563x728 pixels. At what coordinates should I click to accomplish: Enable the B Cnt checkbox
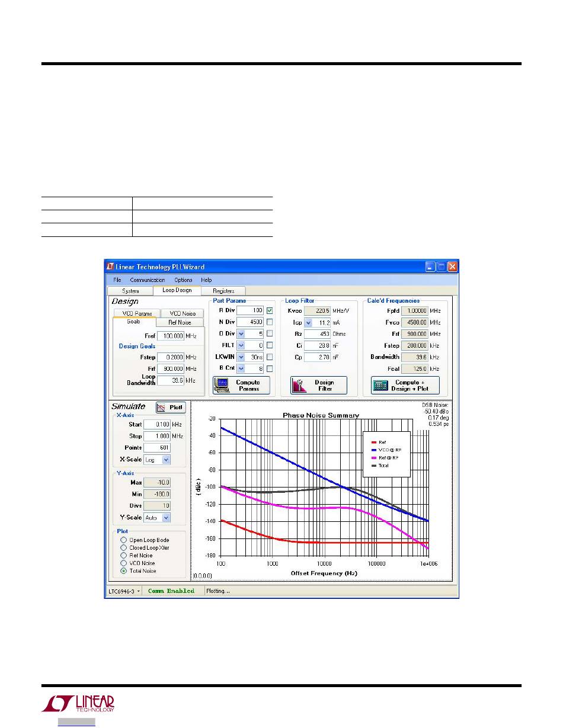click(270, 368)
